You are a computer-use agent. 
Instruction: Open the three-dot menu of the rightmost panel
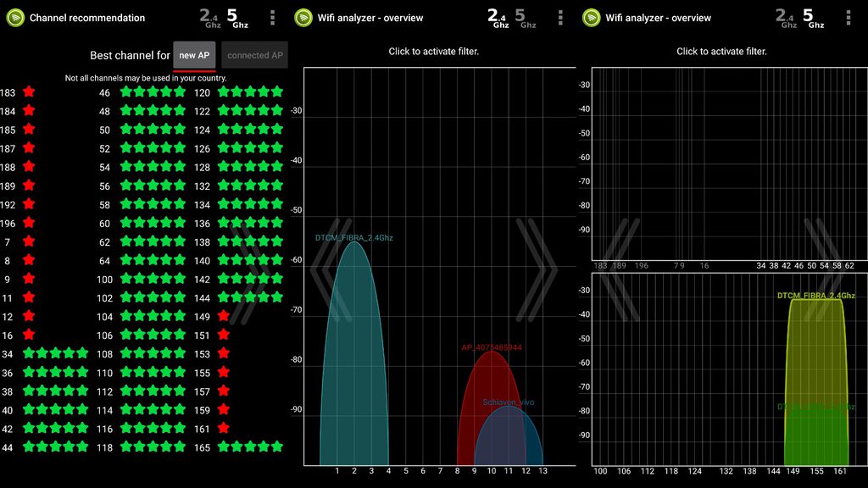[849, 18]
